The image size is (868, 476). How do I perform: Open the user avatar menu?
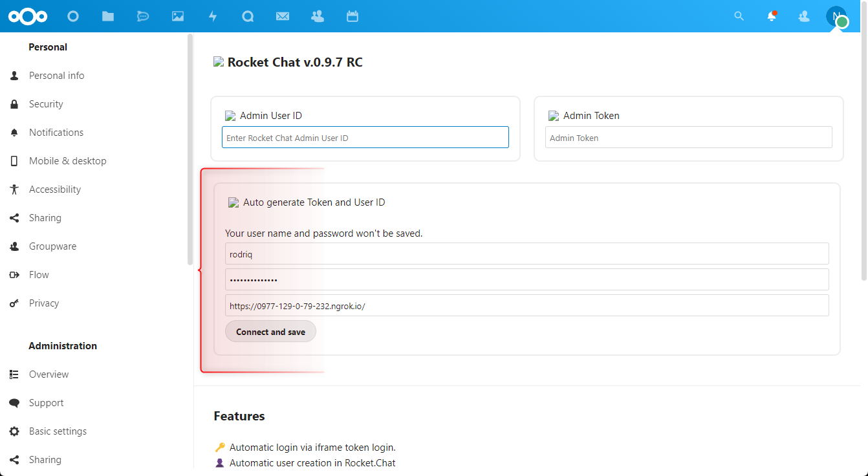(836, 17)
